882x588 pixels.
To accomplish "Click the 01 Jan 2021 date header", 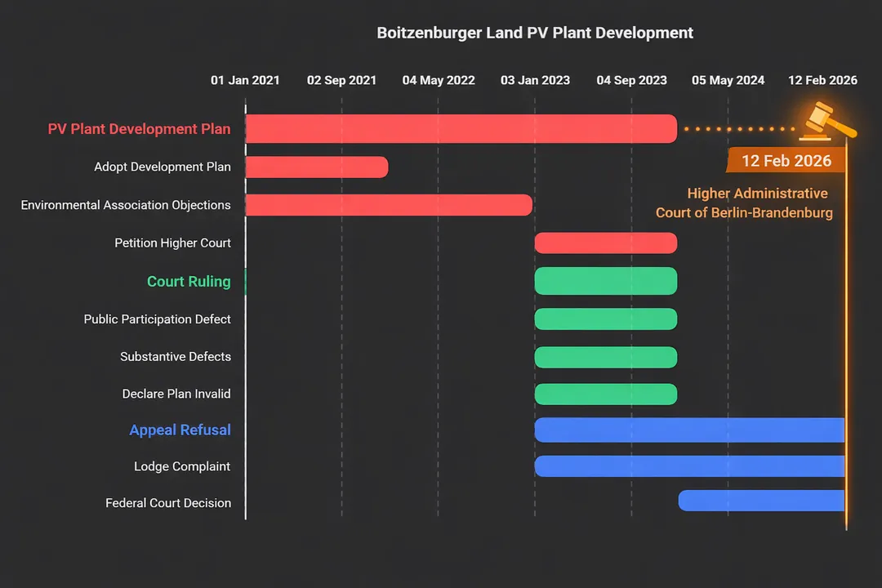I will pos(245,80).
